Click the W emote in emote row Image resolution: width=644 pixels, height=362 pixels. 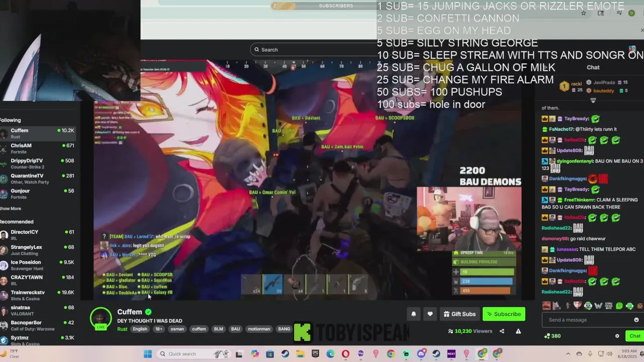[x=598, y=306]
